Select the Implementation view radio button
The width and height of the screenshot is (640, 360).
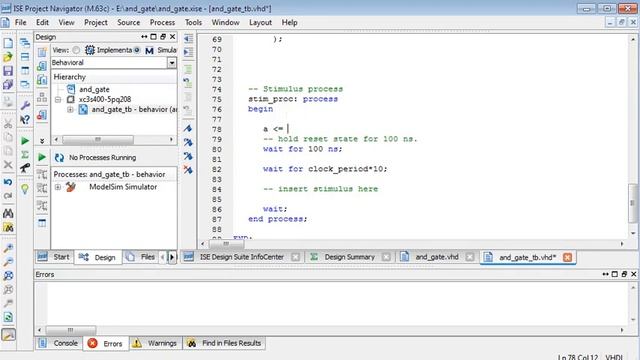click(x=76, y=50)
